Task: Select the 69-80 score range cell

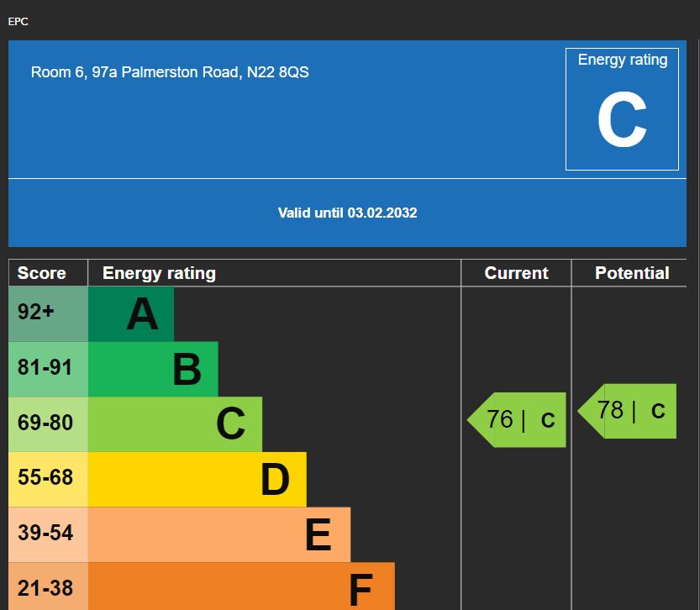Action: pos(45,423)
